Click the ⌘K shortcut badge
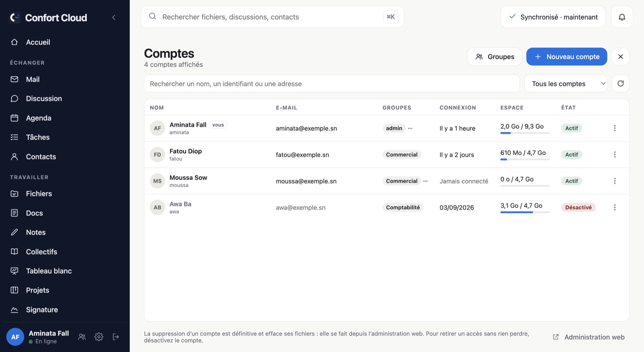Image resolution: width=644 pixels, height=352 pixels. 391,17
